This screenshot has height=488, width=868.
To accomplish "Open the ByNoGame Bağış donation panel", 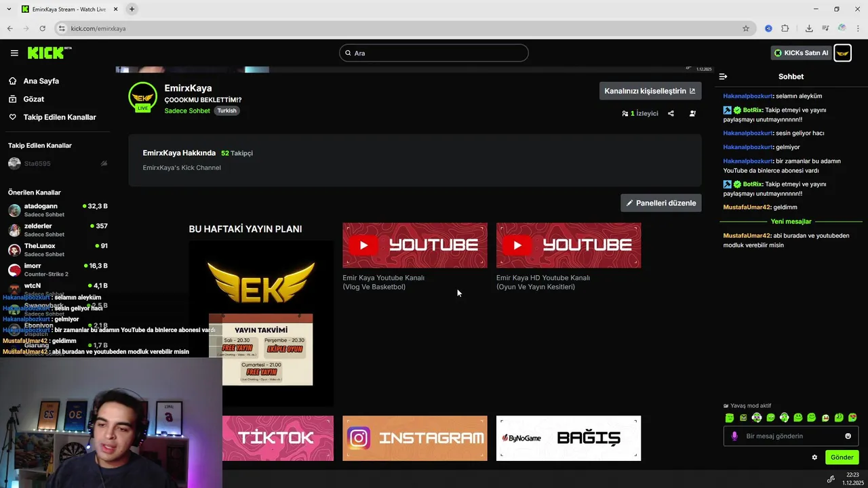I will 568,438.
